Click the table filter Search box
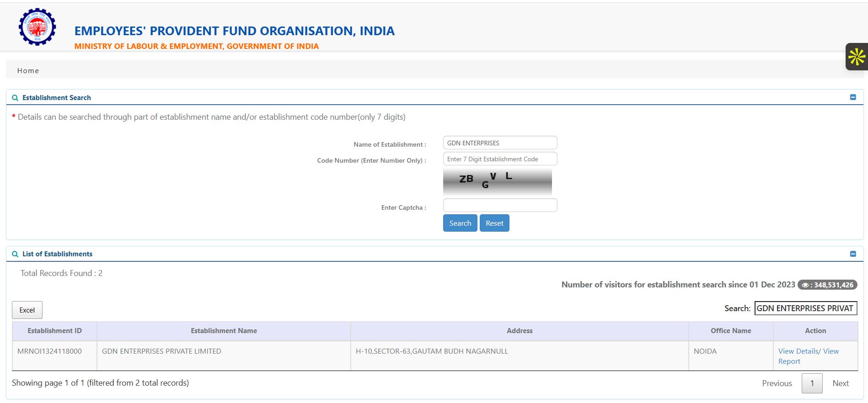 coord(805,308)
